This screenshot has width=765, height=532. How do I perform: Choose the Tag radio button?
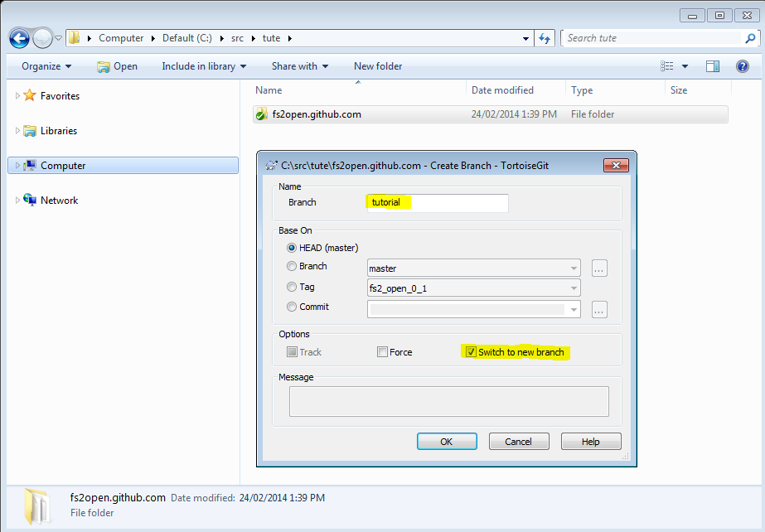click(x=292, y=287)
